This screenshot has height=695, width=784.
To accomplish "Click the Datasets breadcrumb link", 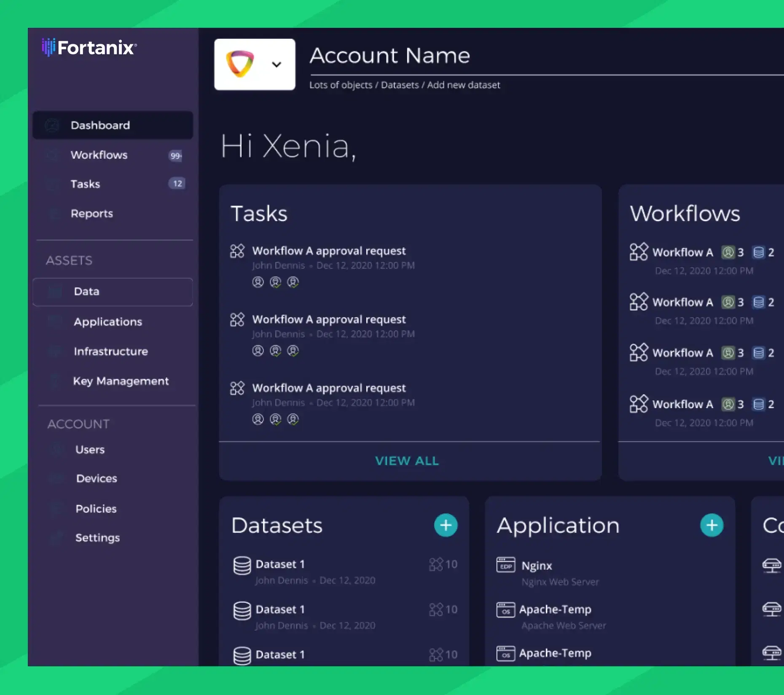I will [x=400, y=85].
